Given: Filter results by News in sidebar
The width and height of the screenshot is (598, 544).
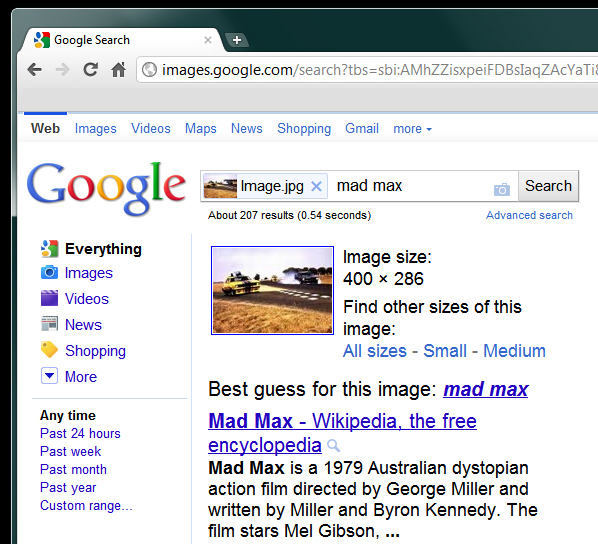Looking at the screenshot, I should pyautogui.click(x=83, y=325).
